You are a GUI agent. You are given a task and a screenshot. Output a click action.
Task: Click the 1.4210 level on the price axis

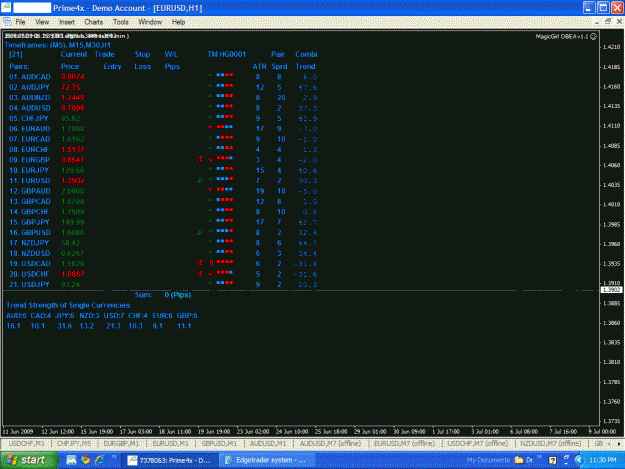611,47
